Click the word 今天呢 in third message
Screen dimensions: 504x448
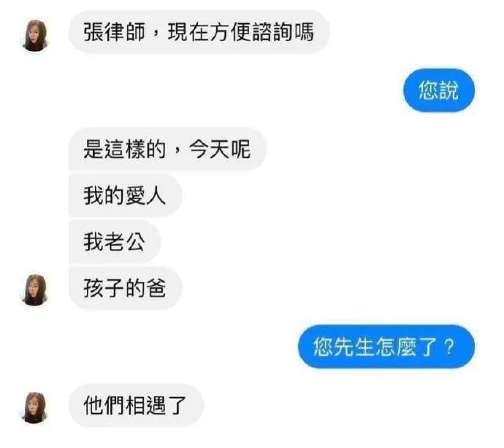pyautogui.click(x=220, y=149)
